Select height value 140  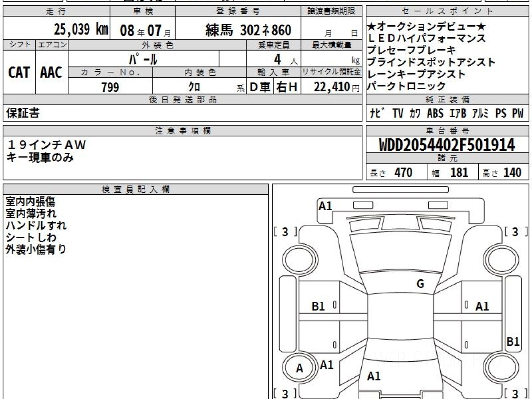(x=512, y=172)
